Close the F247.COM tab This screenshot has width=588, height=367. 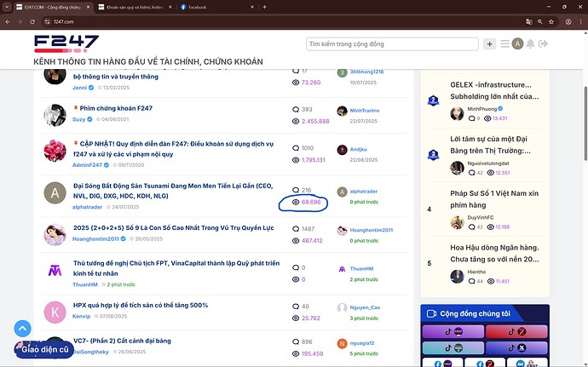pos(88,7)
